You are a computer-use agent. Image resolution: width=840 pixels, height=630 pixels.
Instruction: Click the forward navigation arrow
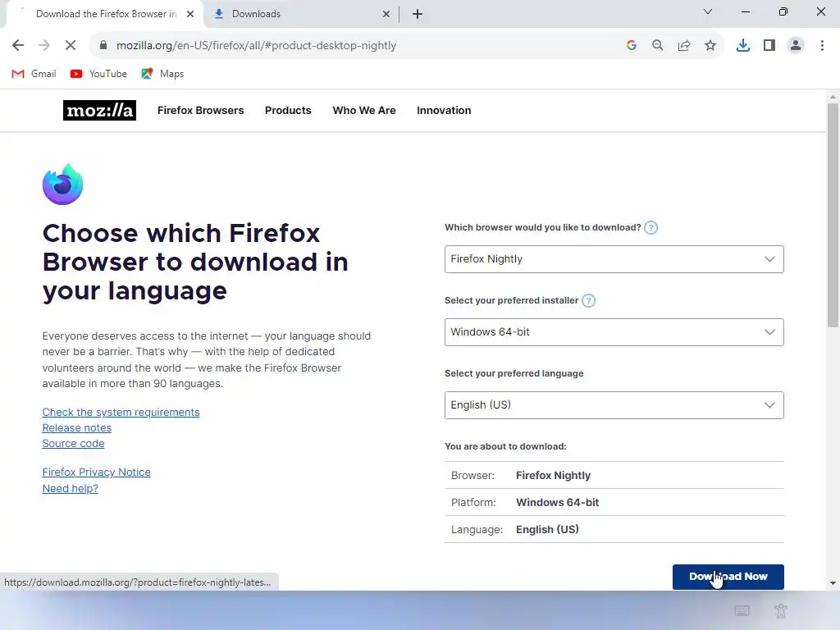tap(44, 46)
